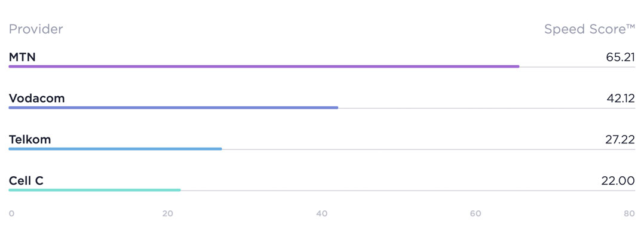Click the unfilled gray track after Cell C's bar
644x245 pixels.
[406, 191]
